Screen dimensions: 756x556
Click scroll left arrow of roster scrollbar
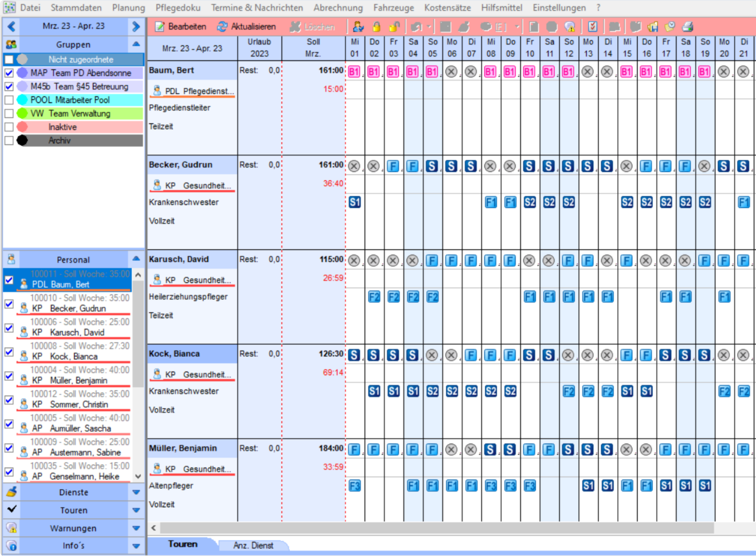154,528
